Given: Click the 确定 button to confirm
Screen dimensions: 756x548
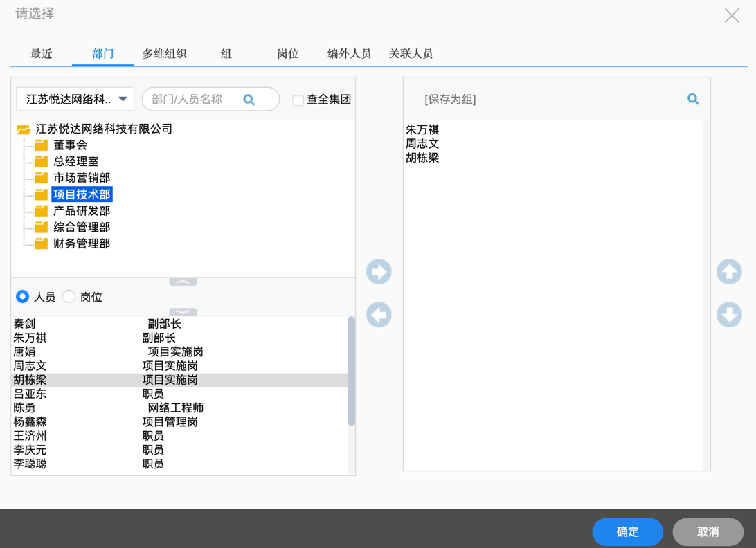Looking at the screenshot, I should point(627,532).
